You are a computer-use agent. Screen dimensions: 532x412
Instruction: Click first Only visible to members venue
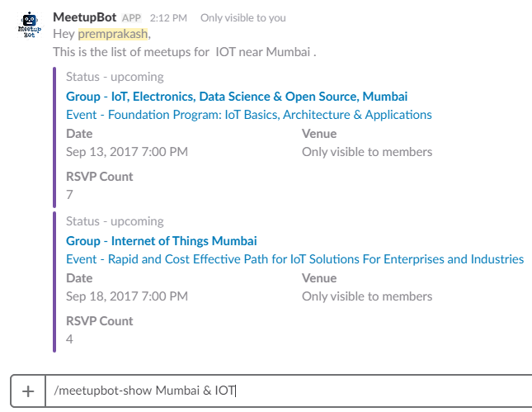click(x=367, y=152)
